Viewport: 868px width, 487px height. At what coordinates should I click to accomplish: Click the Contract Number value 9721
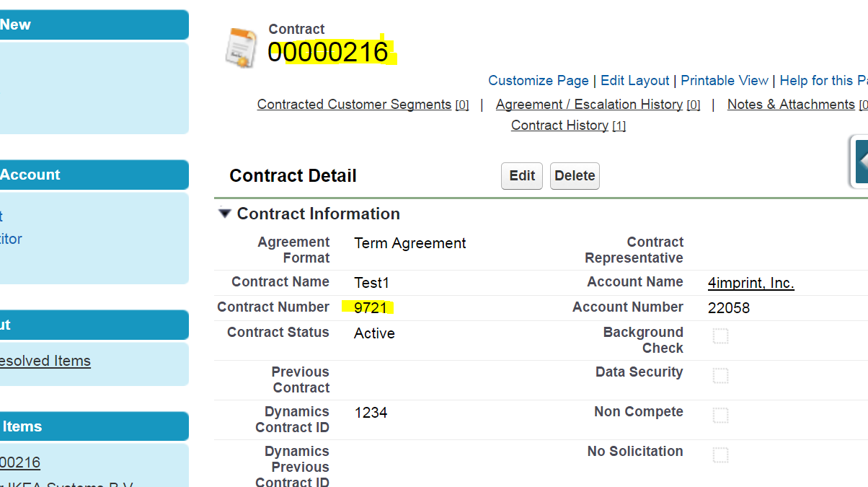371,308
